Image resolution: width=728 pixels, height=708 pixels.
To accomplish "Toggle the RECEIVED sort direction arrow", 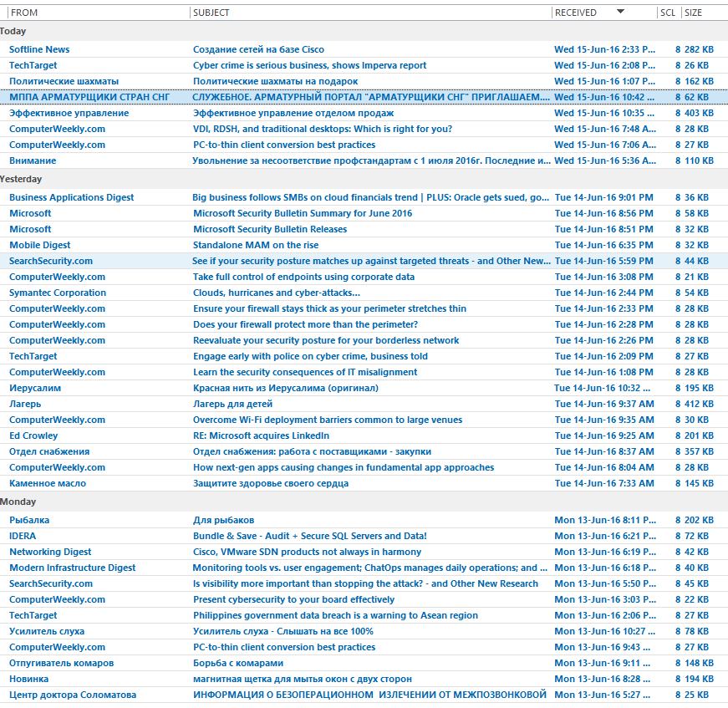I will pos(620,12).
